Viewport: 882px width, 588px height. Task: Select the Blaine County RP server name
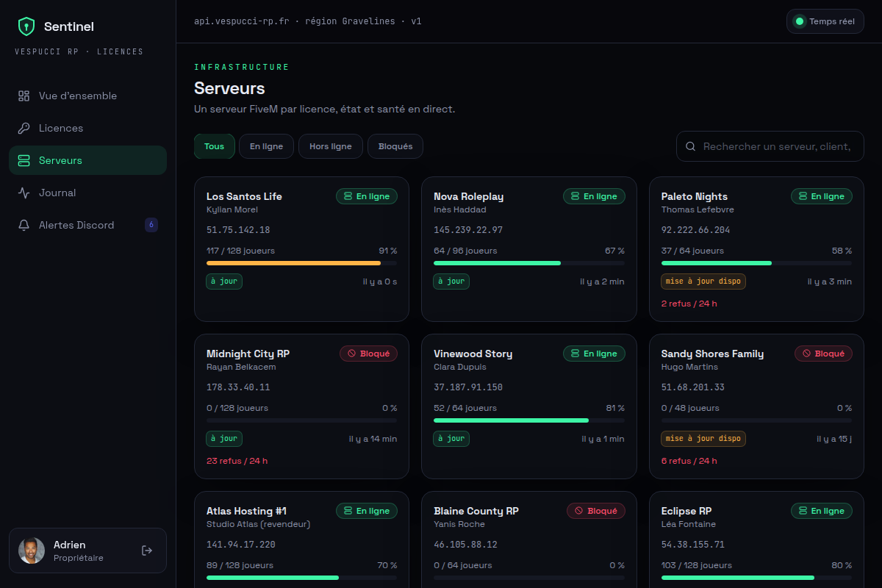(x=476, y=511)
